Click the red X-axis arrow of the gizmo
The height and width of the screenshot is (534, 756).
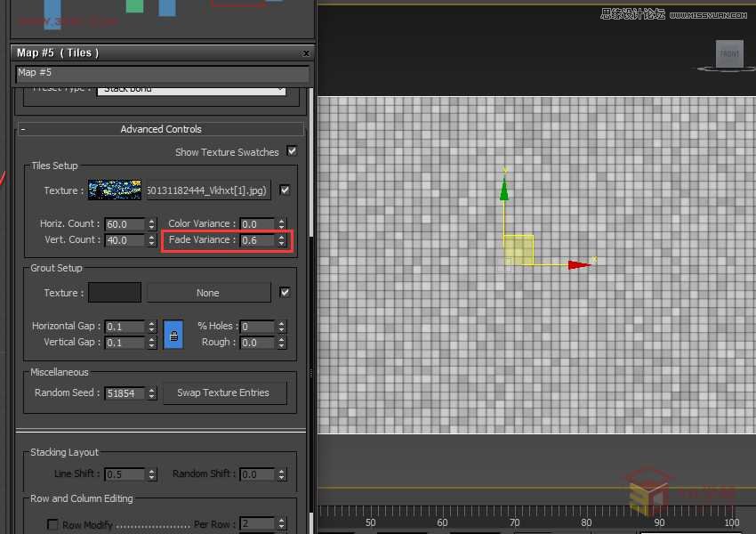tap(579, 264)
